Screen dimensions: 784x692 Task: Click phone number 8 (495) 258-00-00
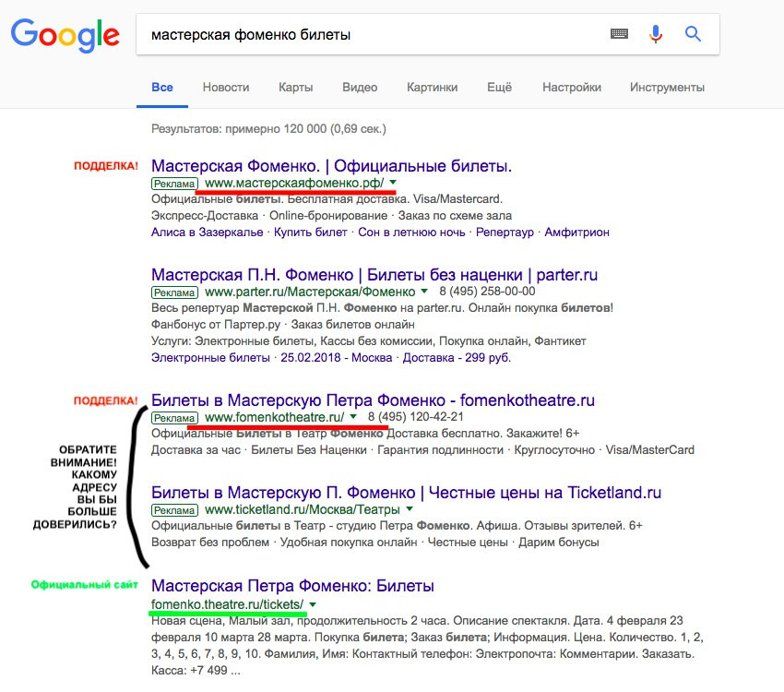click(488, 291)
